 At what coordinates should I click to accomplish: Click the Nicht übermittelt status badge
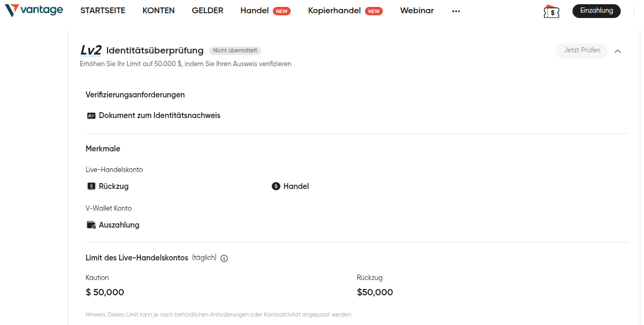(236, 50)
